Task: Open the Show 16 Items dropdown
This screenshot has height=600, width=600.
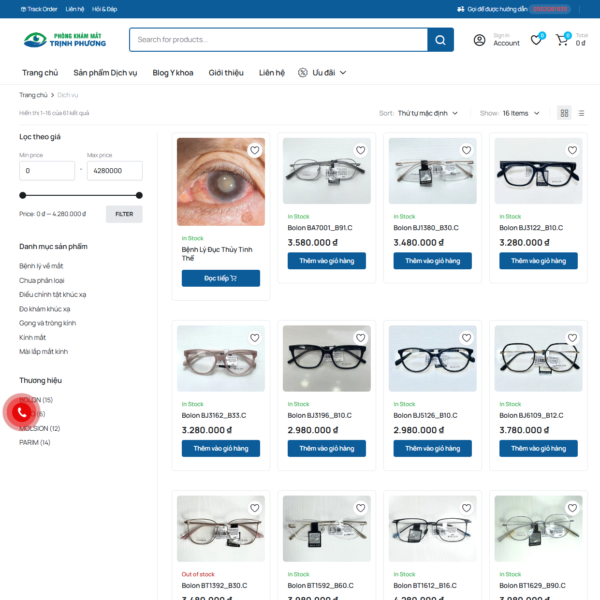Action: click(520, 113)
